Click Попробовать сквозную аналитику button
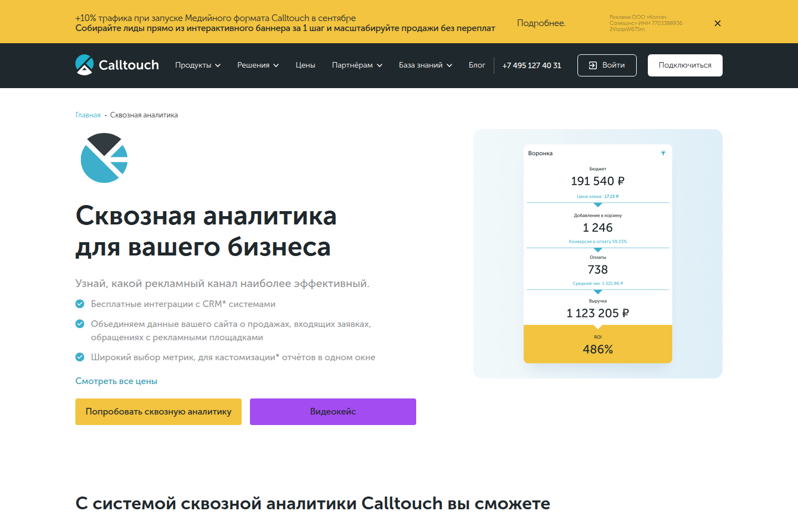798x532 pixels. [158, 412]
